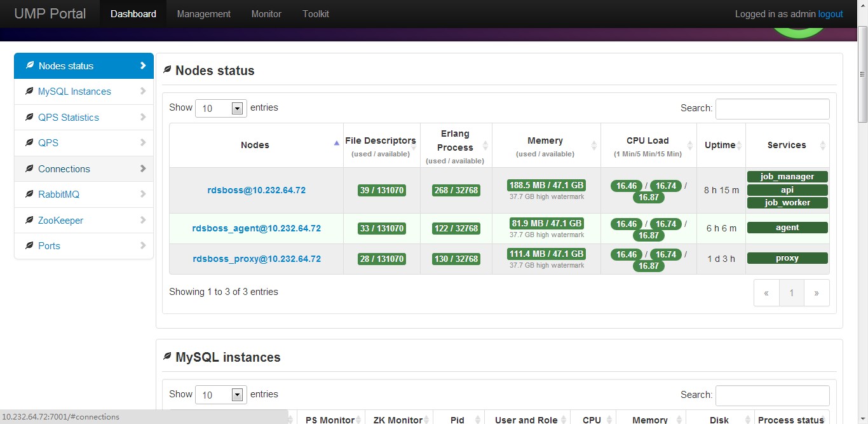The image size is (868, 424).
Task: Click chevron arrow on ZooKeeper sidebar row
Action: [x=143, y=220]
